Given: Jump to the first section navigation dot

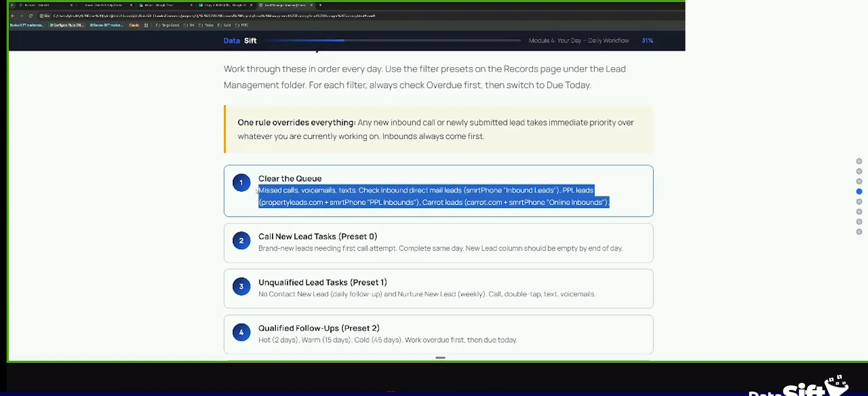Looking at the screenshot, I should tap(859, 161).
